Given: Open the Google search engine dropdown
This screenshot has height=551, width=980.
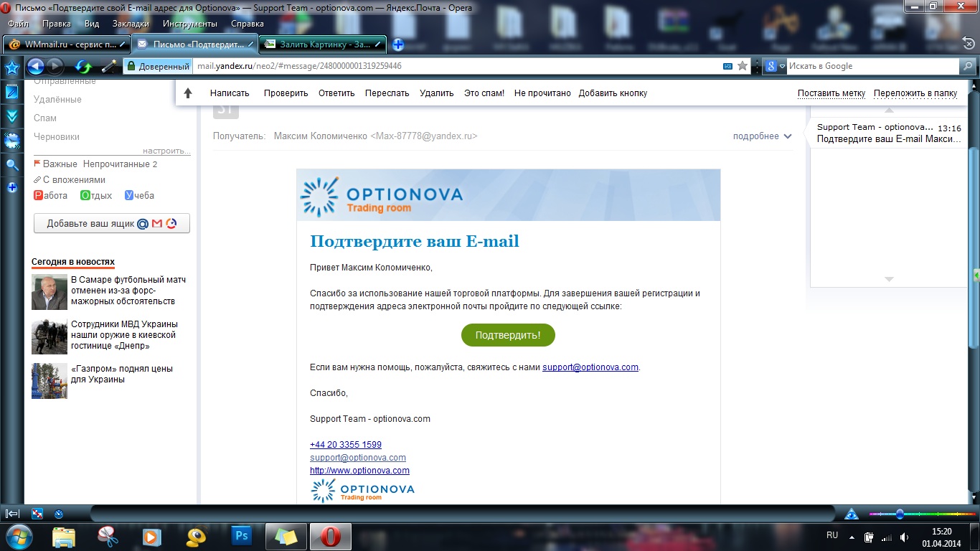Looking at the screenshot, I should tap(775, 66).
